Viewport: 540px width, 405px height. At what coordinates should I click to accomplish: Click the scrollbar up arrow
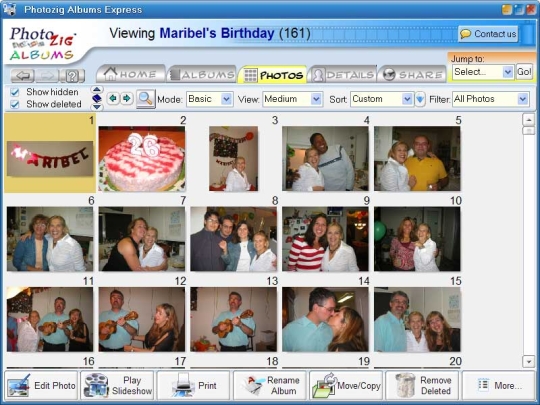[528, 120]
